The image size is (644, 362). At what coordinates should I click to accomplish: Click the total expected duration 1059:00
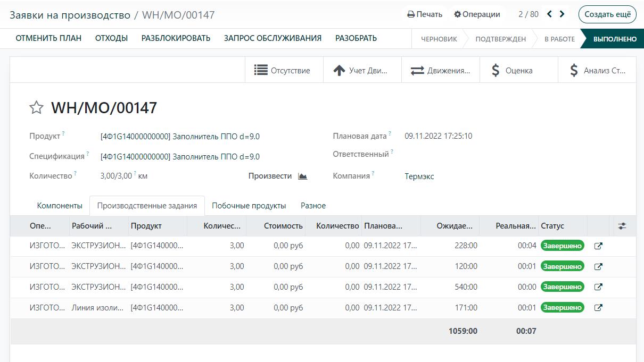coord(463,331)
